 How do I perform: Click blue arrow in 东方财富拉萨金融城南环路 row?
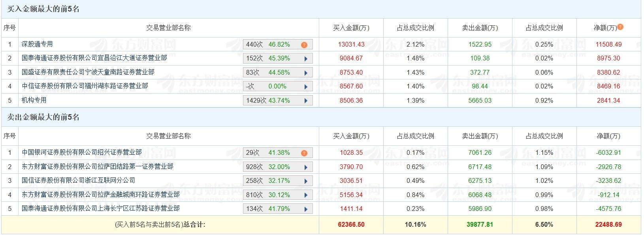coord(306,195)
